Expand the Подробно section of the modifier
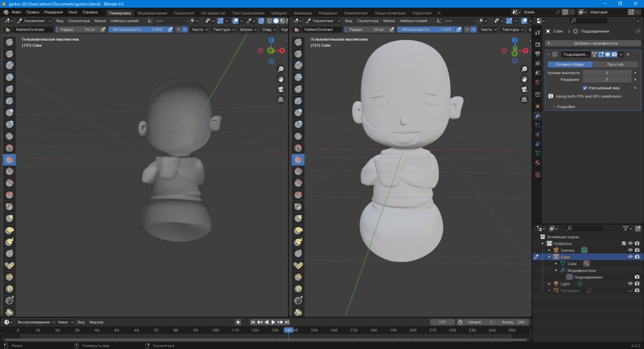Viewport: 644px width, 349px height. 566,107
